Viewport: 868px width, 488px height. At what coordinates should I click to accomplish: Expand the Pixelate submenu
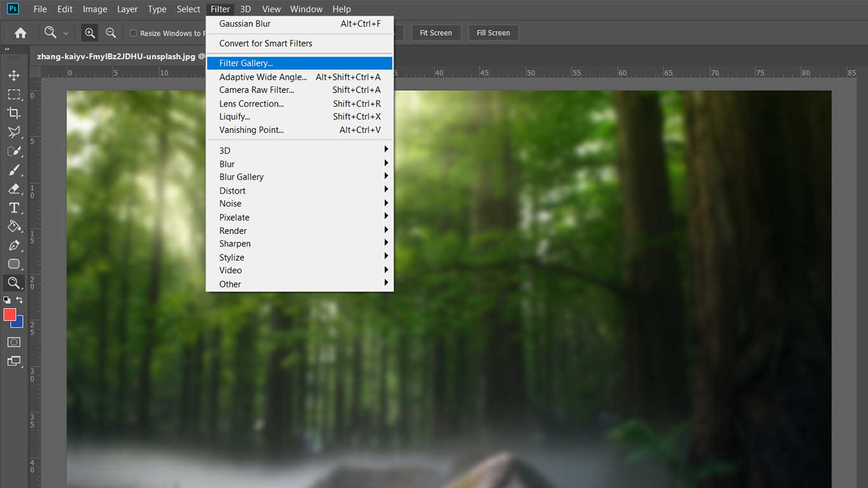(x=299, y=217)
